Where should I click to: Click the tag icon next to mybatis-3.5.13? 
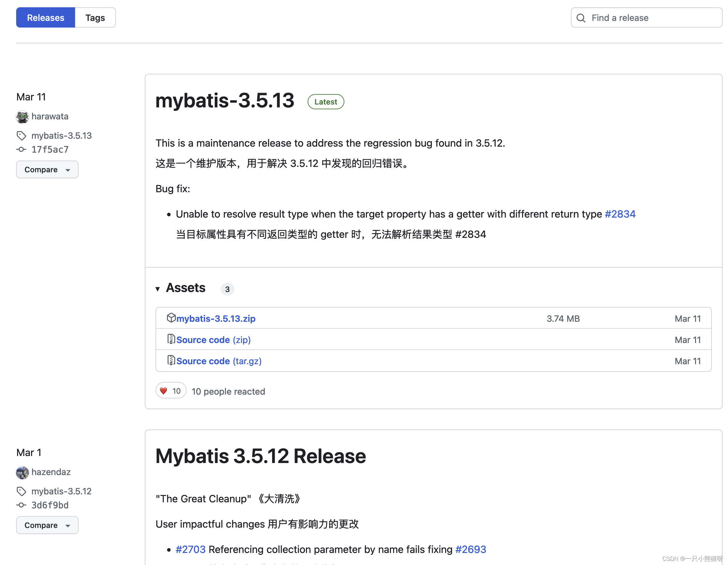22,135
